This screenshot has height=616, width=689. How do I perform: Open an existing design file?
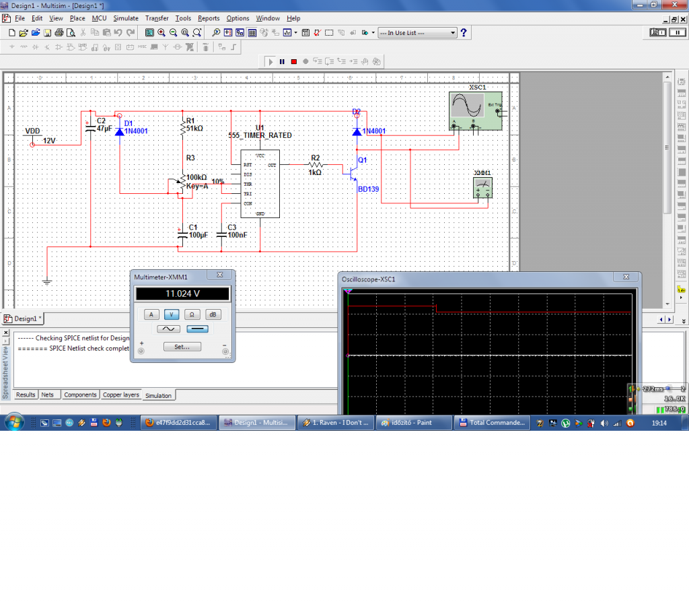pyautogui.click(x=24, y=32)
